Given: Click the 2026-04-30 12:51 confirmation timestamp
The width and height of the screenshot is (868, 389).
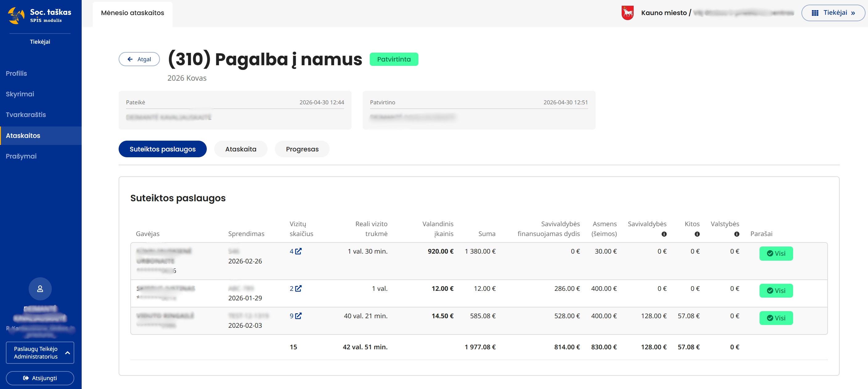Looking at the screenshot, I should 566,102.
